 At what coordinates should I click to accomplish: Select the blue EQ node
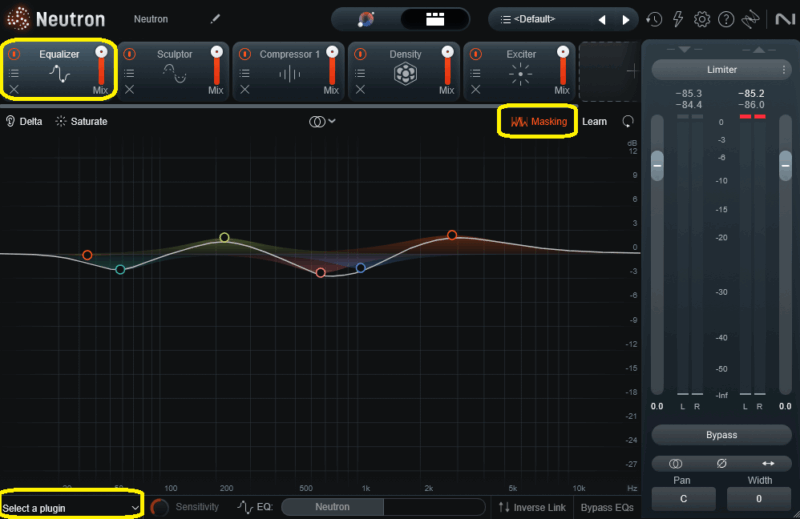(x=360, y=267)
